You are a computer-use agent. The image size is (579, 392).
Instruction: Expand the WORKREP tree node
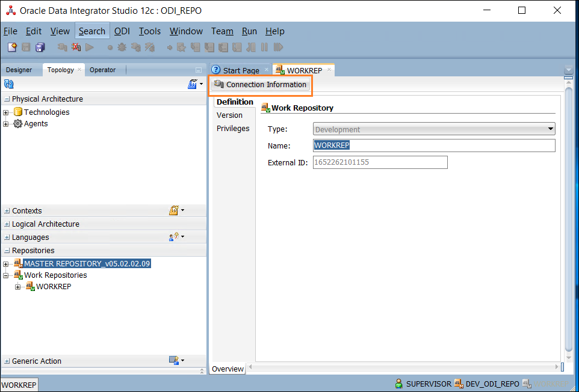pos(17,287)
